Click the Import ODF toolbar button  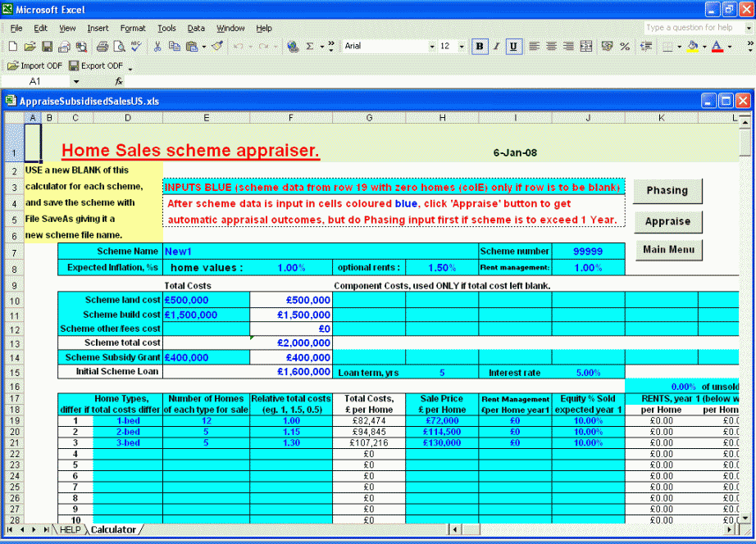[x=34, y=66]
